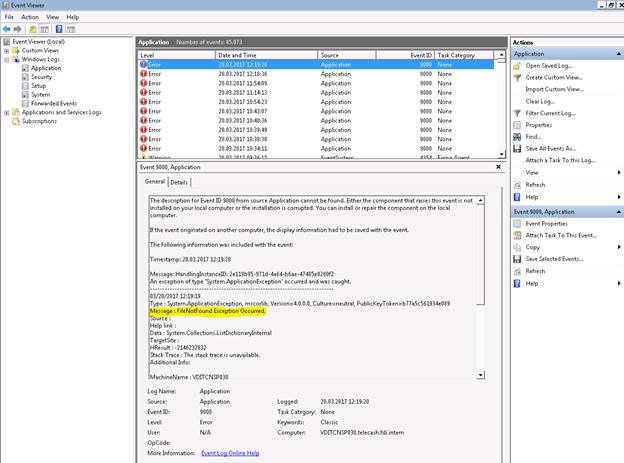The image size is (624, 463).
Task: Open the Event Log Online Help link
Action: coord(230,453)
